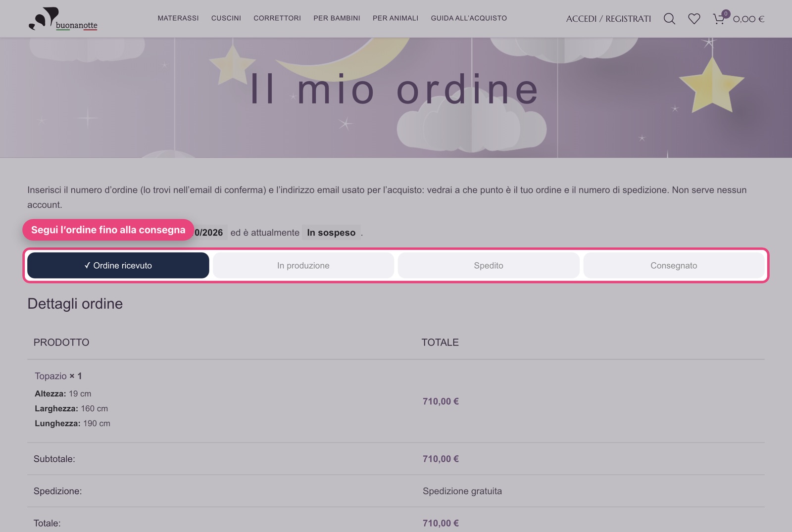This screenshot has width=792, height=532.
Task: Click the TOTALE column header
Action: 440,342
